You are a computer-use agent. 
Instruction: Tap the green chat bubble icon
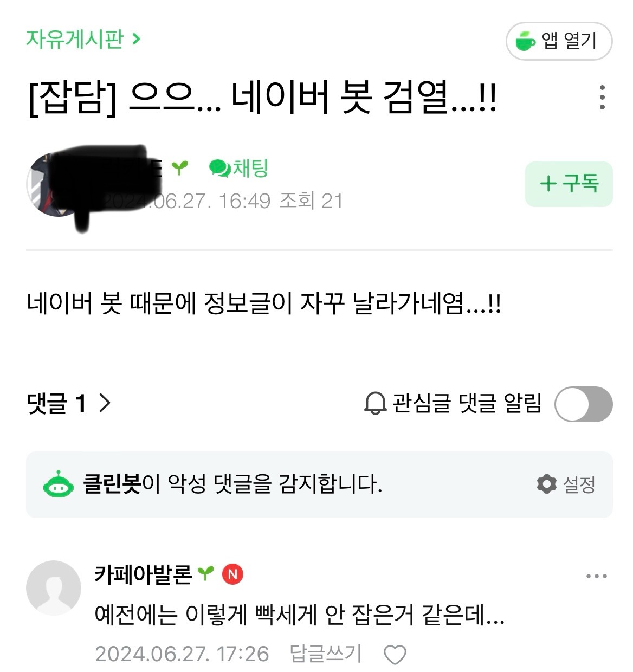point(219,169)
